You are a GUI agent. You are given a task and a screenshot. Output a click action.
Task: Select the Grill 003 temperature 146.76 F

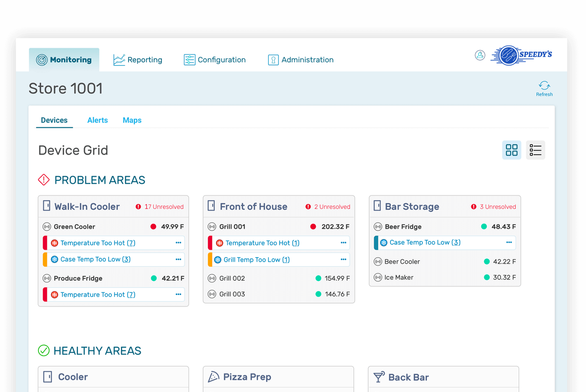[337, 295]
